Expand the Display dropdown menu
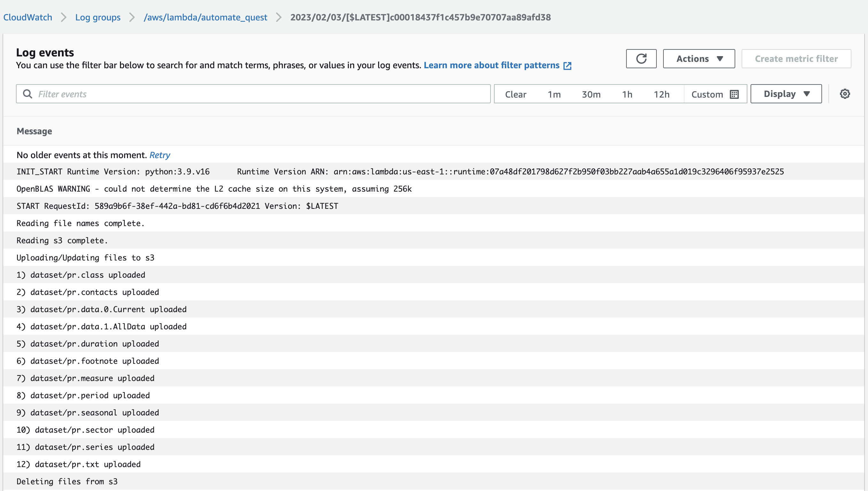Screen dimensions: 868x491 point(786,94)
